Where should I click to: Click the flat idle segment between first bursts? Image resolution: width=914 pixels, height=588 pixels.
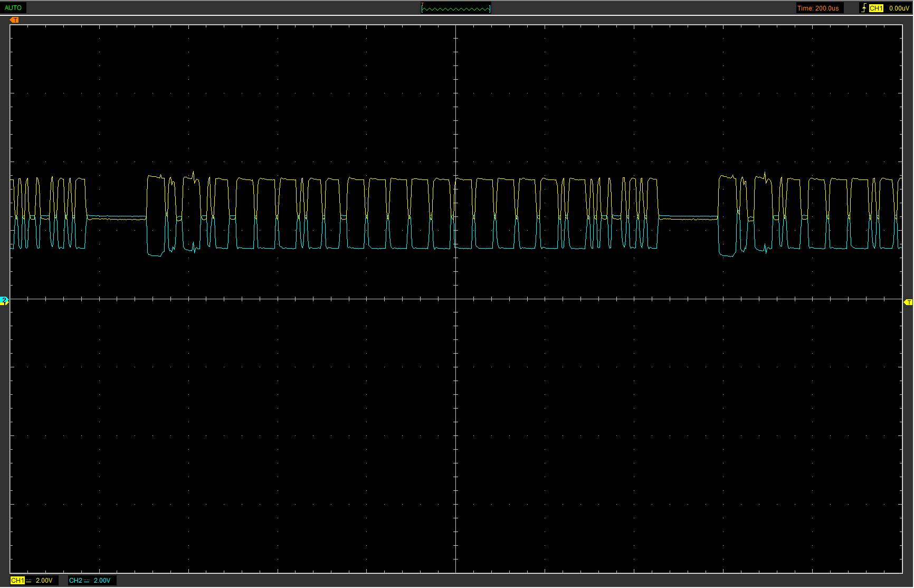[x=116, y=217]
